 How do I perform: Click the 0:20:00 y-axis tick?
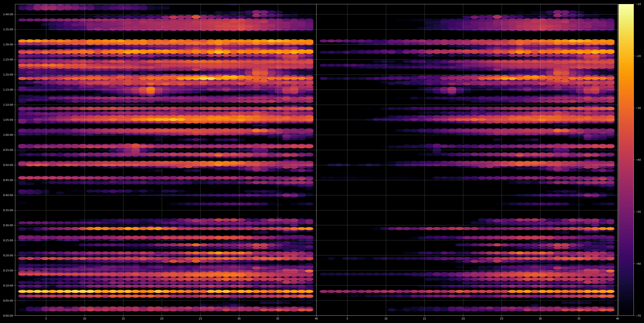8,255
